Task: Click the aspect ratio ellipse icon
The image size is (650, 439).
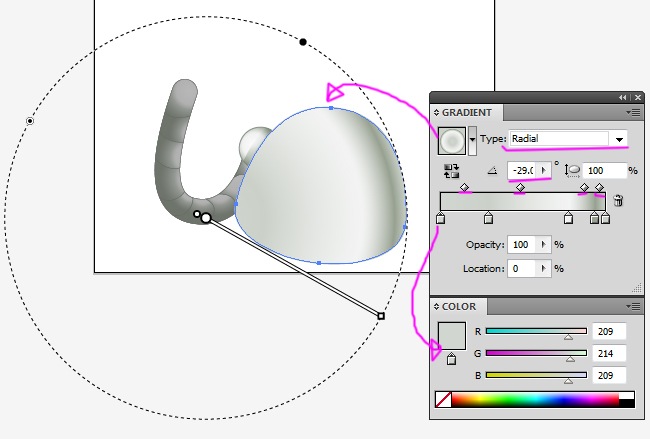Action: pyautogui.click(x=572, y=170)
